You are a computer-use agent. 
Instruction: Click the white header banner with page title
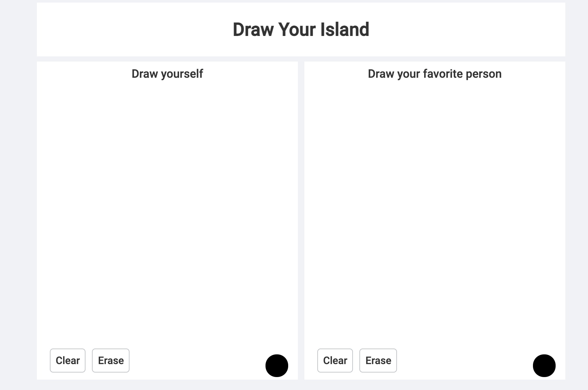(130, 29)
